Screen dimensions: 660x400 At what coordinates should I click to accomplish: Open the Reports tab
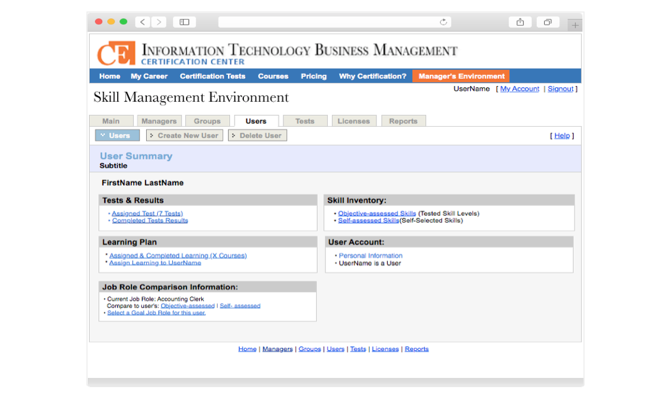point(403,121)
